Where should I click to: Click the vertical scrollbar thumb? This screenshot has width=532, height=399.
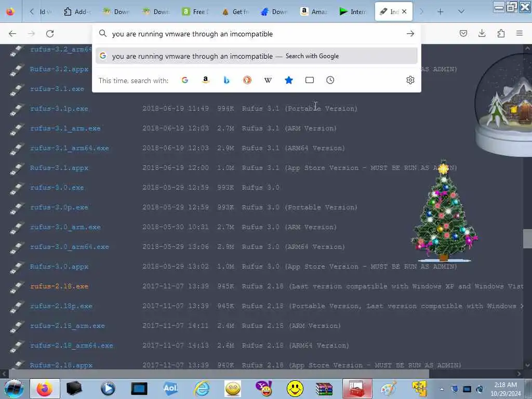[527, 238]
